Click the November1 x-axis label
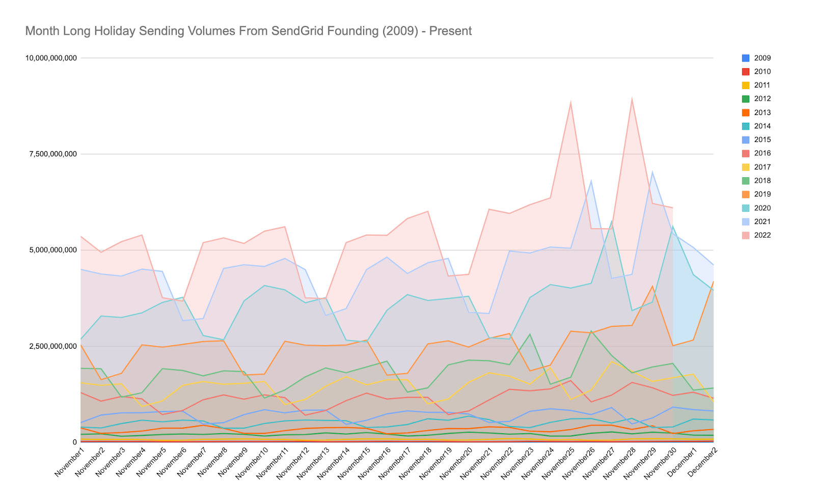The image size is (815, 504). tap(69, 462)
